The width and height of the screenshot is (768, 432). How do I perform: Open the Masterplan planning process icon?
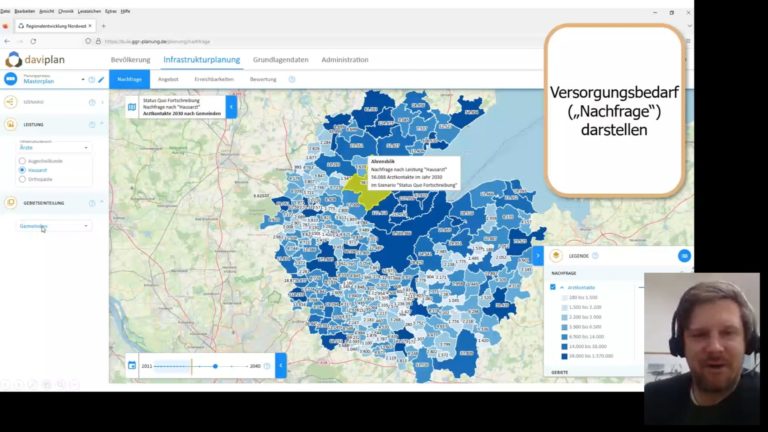[x=10, y=79]
